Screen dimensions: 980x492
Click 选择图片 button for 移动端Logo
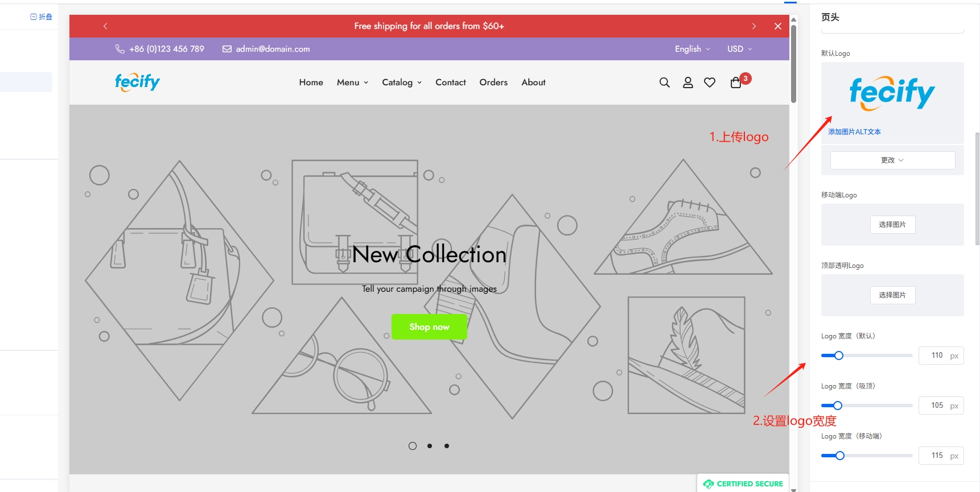pyautogui.click(x=892, y=225)
